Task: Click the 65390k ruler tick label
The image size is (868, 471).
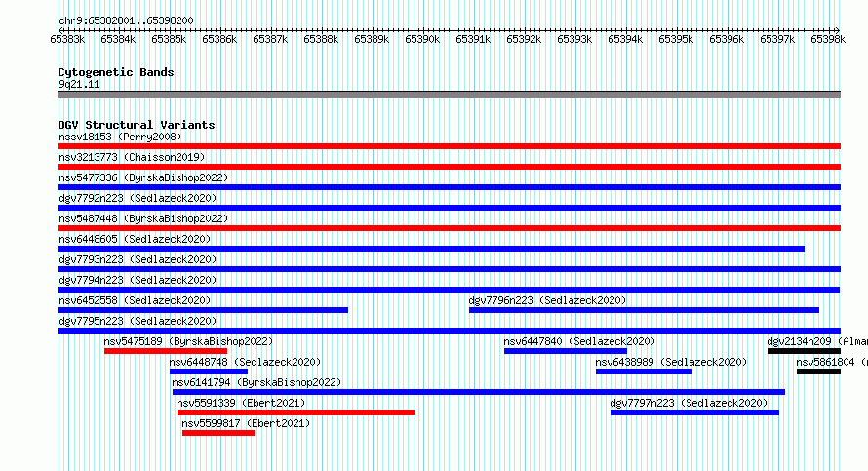Action: point(422,39)
